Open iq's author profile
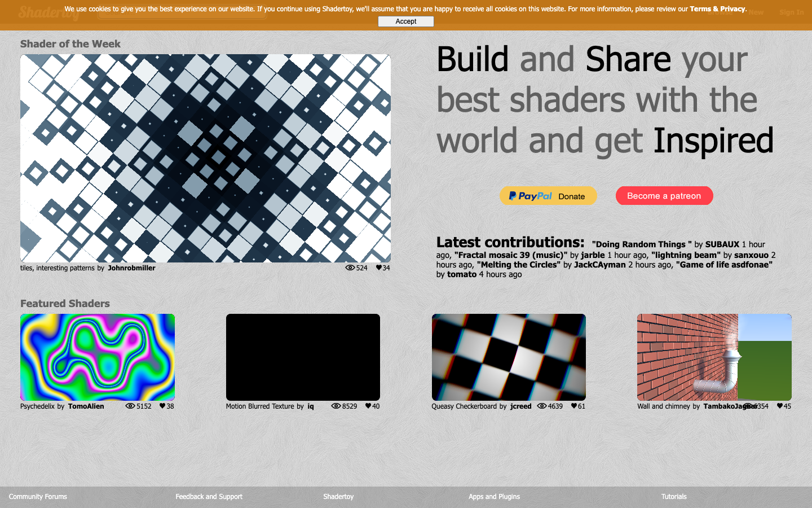812x508 pixels. click(x=311, y=406)
